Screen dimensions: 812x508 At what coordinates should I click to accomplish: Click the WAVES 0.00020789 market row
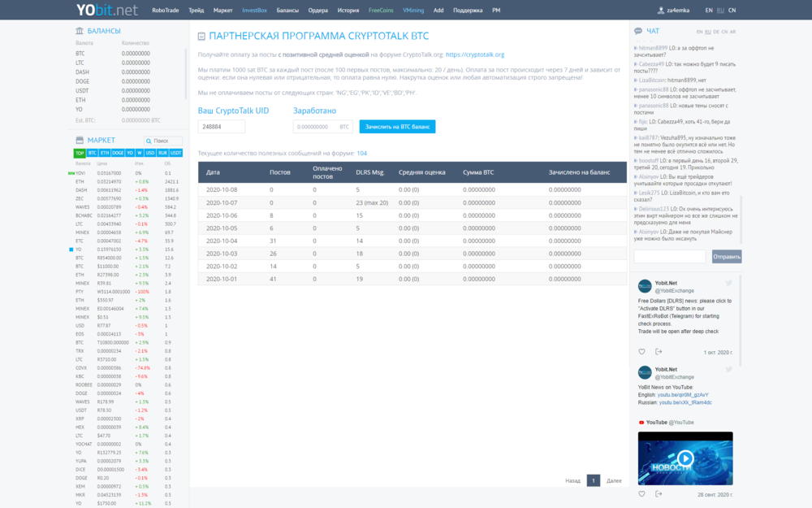127,206
